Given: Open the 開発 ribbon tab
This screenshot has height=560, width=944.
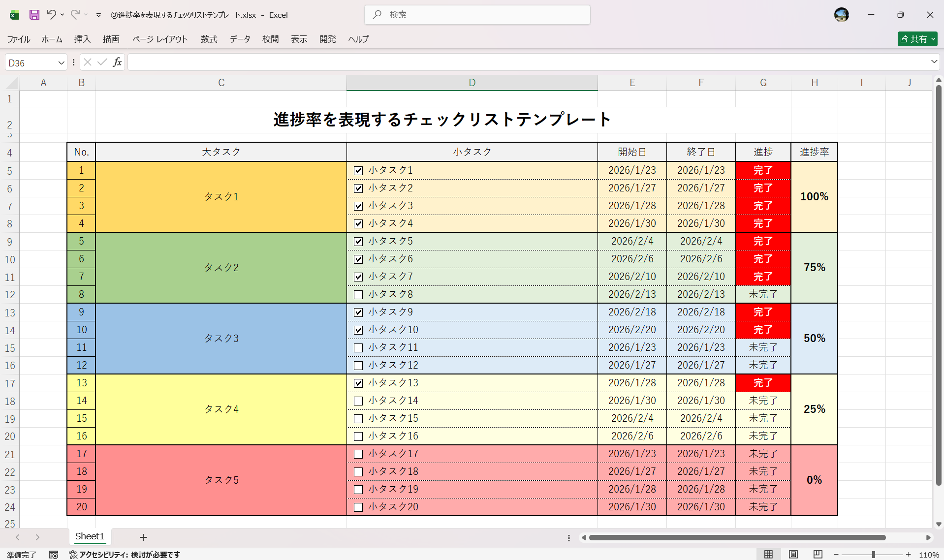Looking at the screenshot, I should coord(327,39).
